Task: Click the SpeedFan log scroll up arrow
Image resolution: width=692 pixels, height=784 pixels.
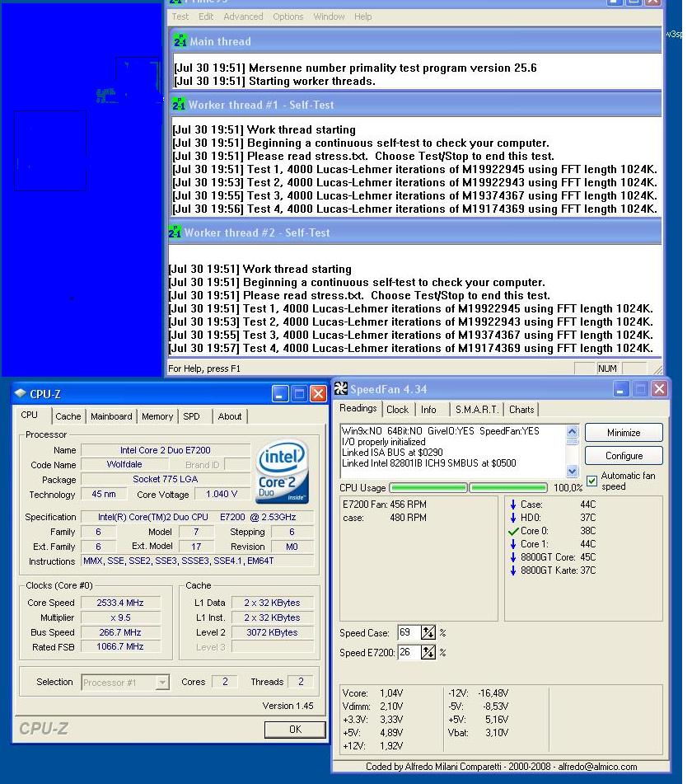Action: coord(572,431)
